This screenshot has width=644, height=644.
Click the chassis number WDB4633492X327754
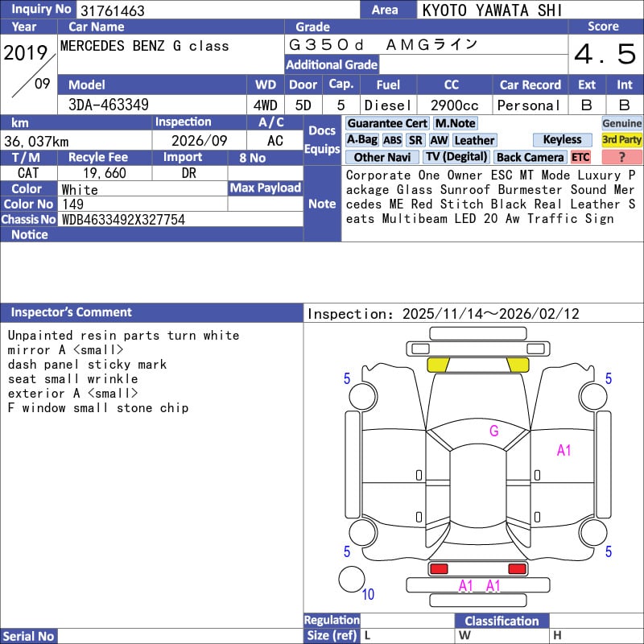123,220
